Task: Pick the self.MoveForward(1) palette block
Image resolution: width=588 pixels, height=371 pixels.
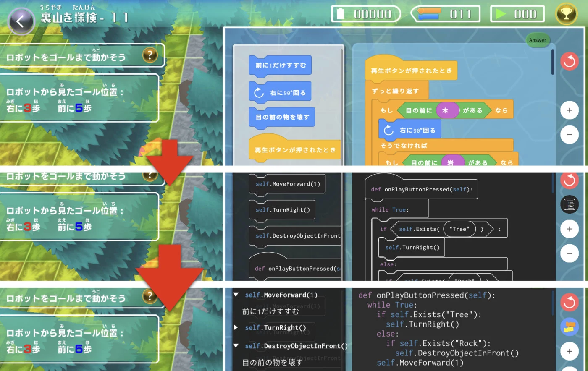Action: click(287, 184)
